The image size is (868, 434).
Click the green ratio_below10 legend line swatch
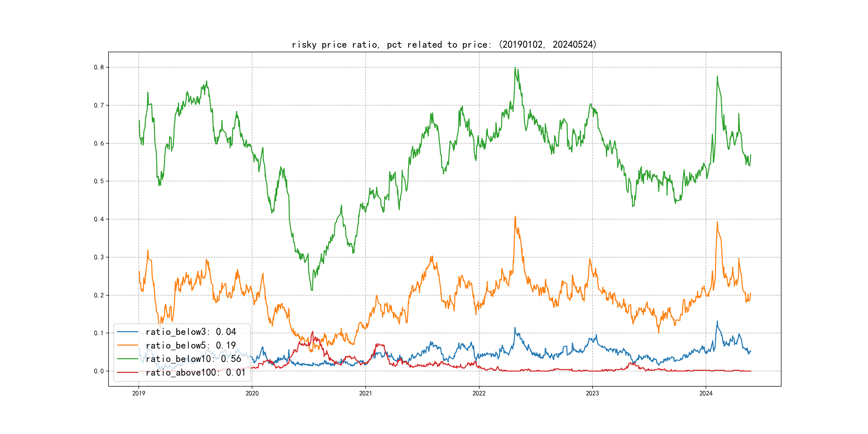coord(127,359)
